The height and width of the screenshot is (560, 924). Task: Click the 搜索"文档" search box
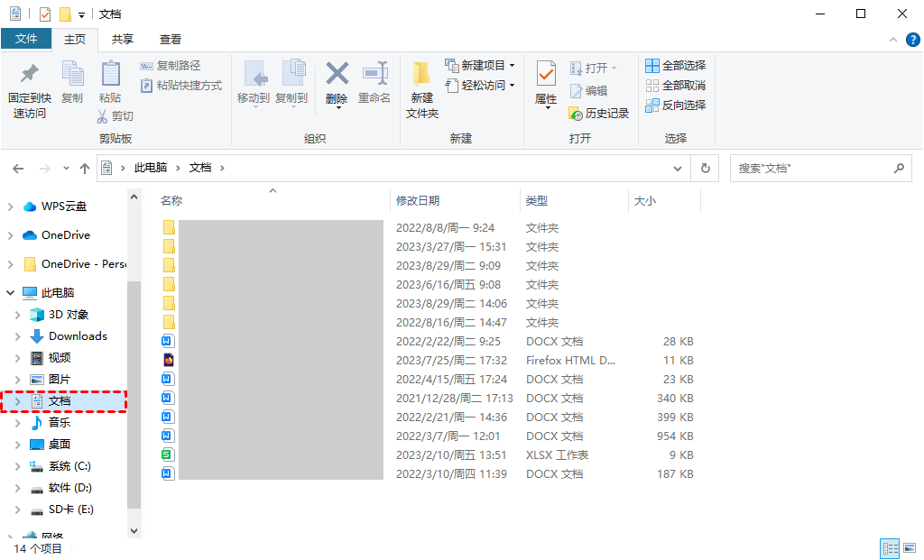tap(821, 169)
